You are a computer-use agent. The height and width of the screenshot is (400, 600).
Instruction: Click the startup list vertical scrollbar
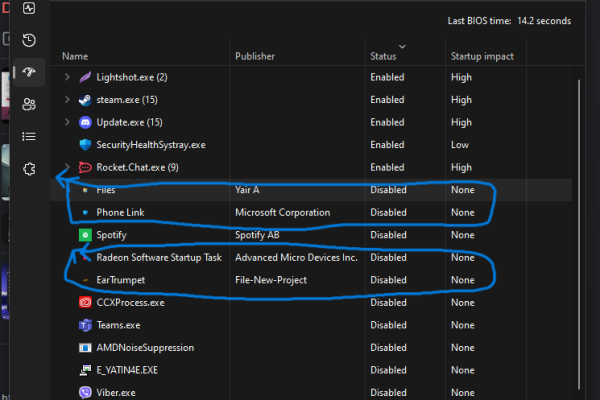579,234
